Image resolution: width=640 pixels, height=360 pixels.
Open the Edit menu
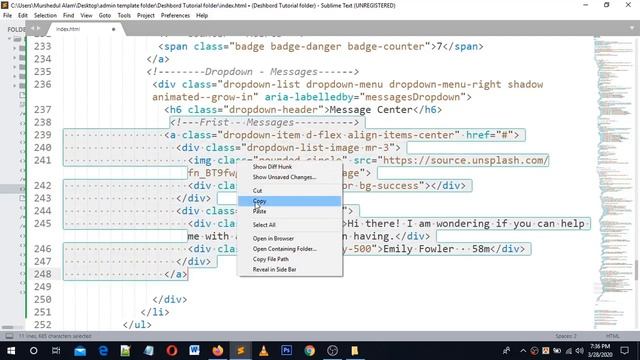(23, 16)
